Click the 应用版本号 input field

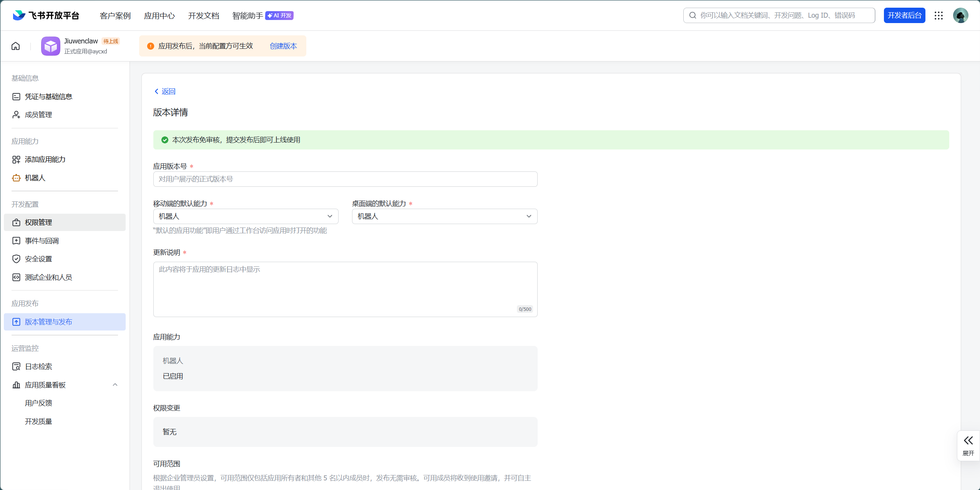pyautogui.click(x=345, y=179)
